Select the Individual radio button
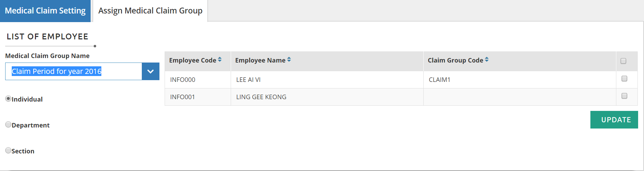The width and height of the screenshot is (644, 171). [x=8, y=99]
